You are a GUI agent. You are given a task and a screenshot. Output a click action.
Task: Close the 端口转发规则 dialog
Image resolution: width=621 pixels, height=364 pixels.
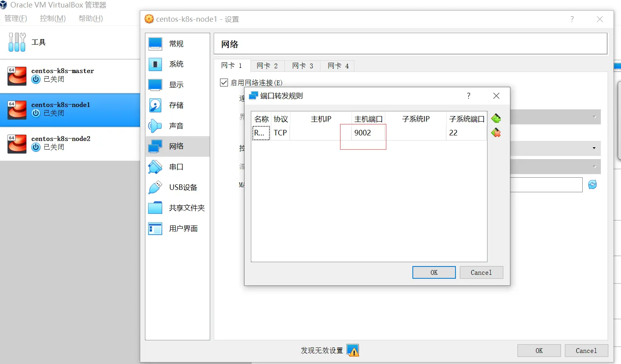(x=497, y=96)
